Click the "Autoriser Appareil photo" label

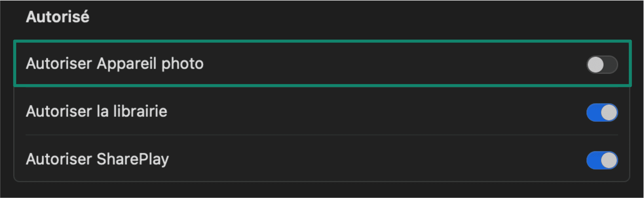[115, 64]
